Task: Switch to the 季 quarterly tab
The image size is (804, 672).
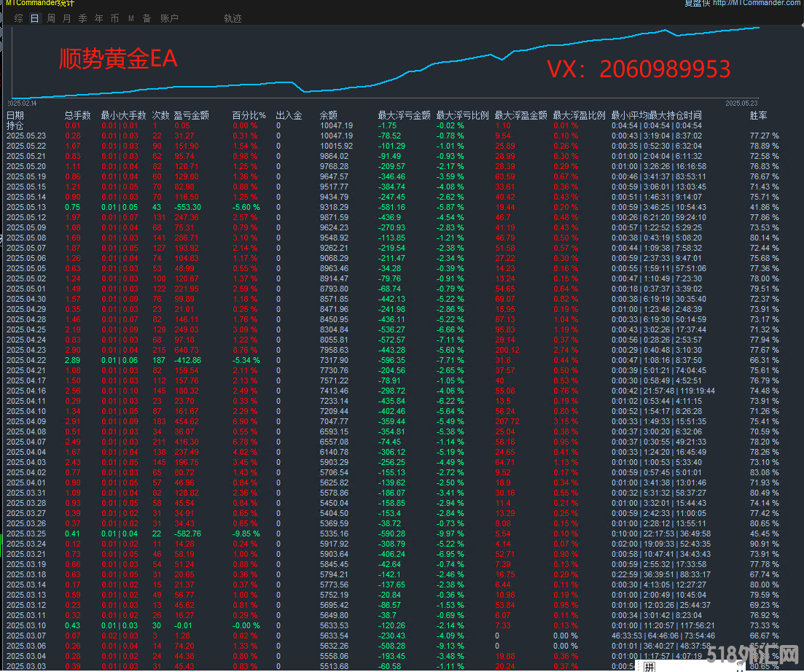Action: click(x=82, y=18)
